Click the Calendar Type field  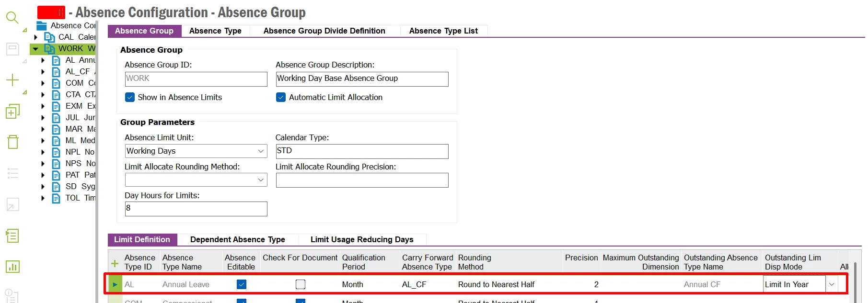point(362,151)
